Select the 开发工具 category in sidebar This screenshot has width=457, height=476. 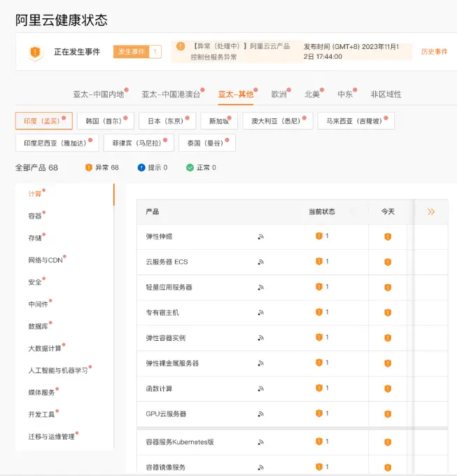[41, 414]
